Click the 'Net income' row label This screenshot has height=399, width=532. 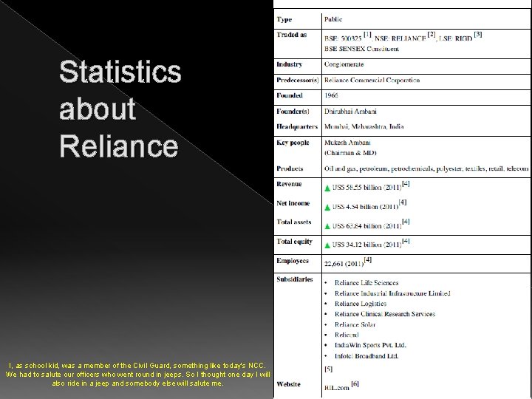pos(293,203)
